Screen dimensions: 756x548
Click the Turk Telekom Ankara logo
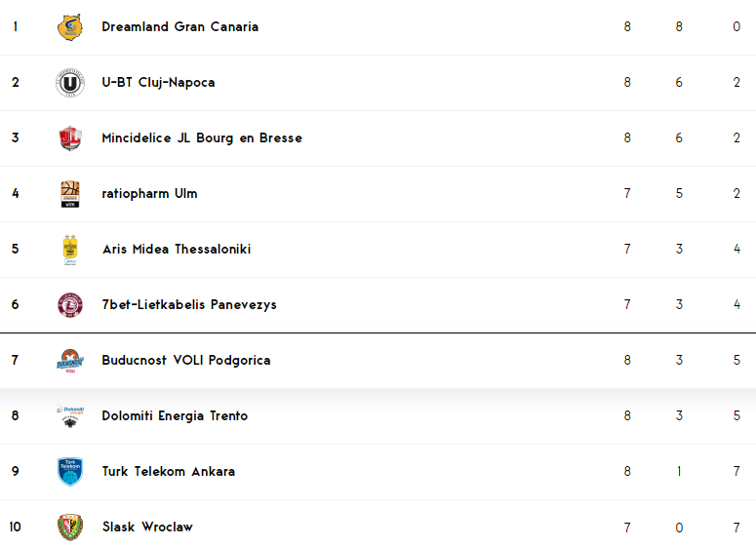point(70,472)
